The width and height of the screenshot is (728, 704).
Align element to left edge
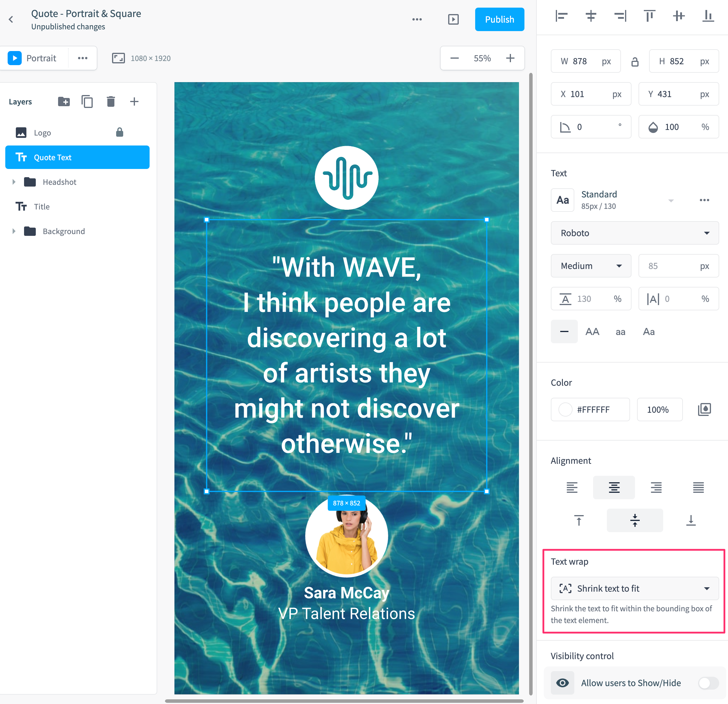[x=561, y=16]
